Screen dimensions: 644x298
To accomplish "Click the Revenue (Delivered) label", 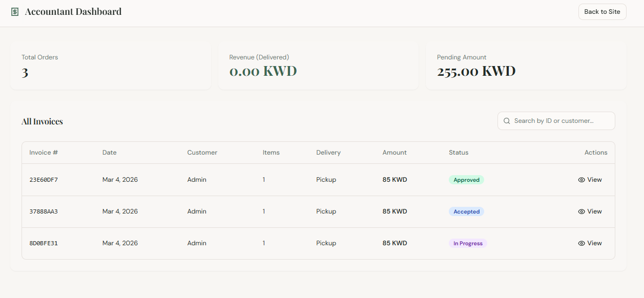I will click(x=259, y=57).
